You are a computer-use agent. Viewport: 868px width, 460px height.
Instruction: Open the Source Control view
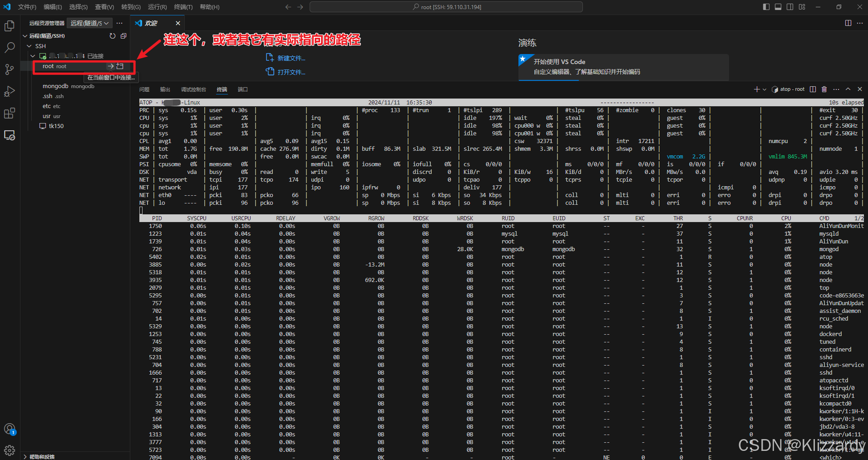tap(10, 69)
